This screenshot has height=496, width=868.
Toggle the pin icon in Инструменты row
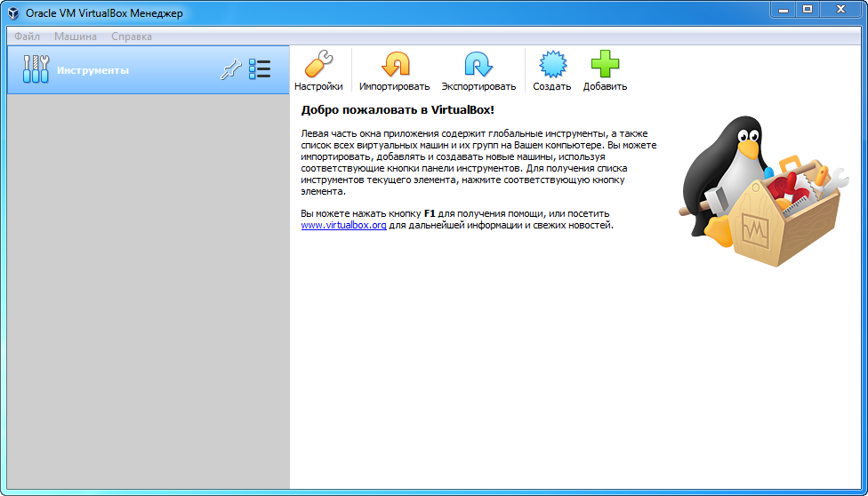coord(230,70)
